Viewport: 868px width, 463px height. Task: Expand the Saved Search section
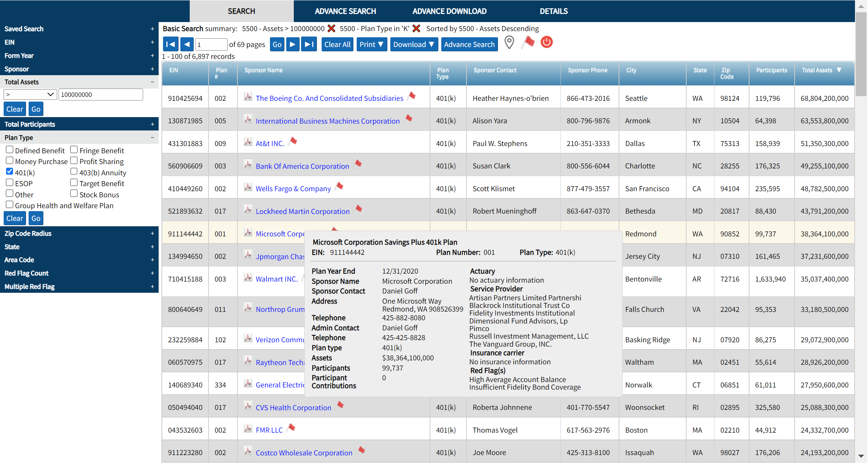[79, 29]
